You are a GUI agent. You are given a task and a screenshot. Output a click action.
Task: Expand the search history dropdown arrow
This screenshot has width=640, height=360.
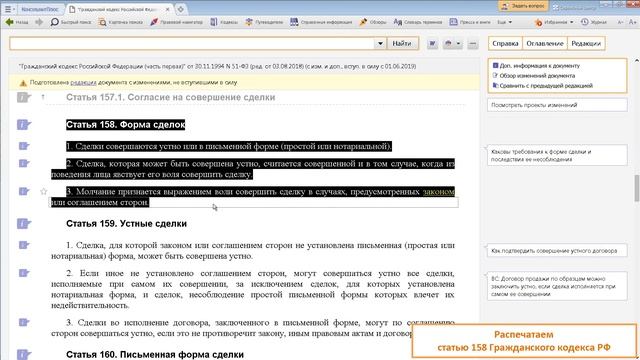click(x=380, y=43)
